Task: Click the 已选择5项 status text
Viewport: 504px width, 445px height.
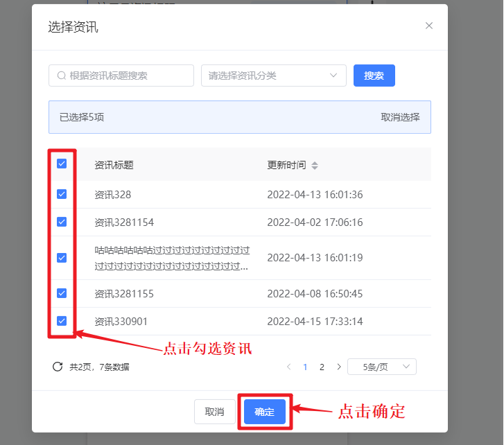Action: (x=82, y=117)
